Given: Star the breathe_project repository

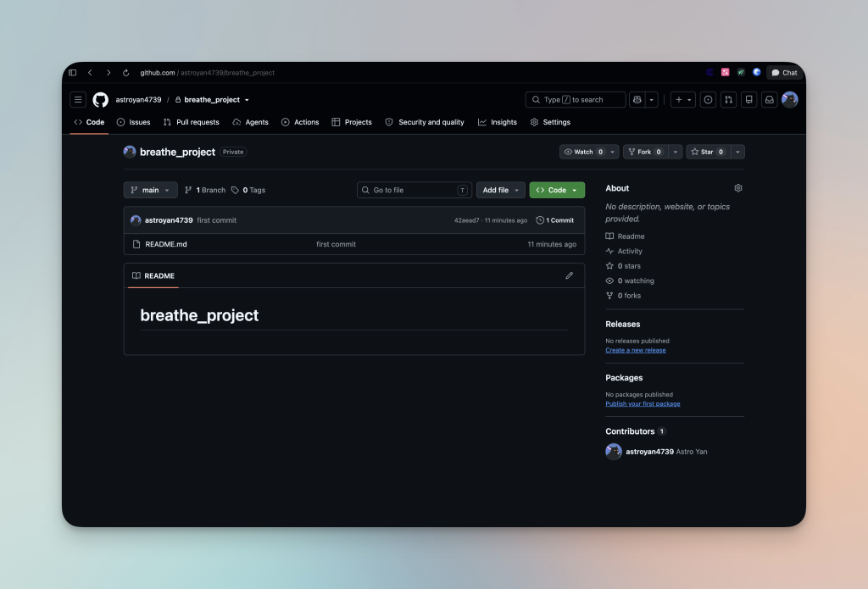Looking at the screenshot, I should [x=708, y=152].
